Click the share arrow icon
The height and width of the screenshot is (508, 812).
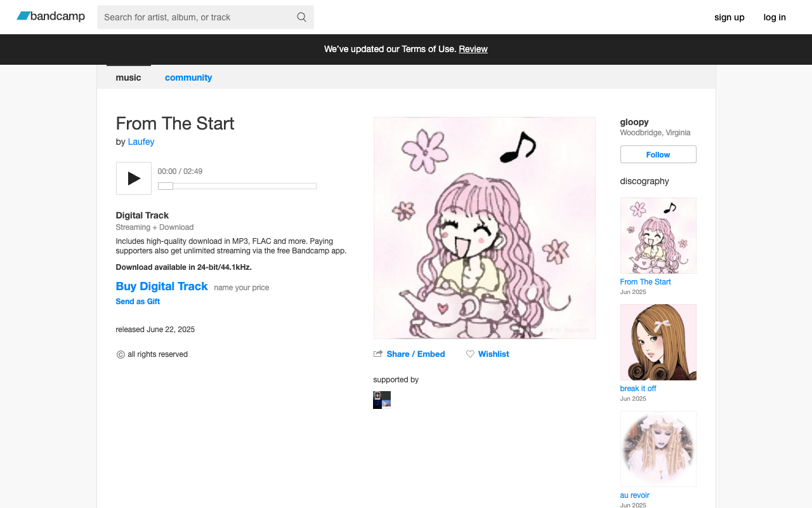pyautogui.click(x=378, y=354)
